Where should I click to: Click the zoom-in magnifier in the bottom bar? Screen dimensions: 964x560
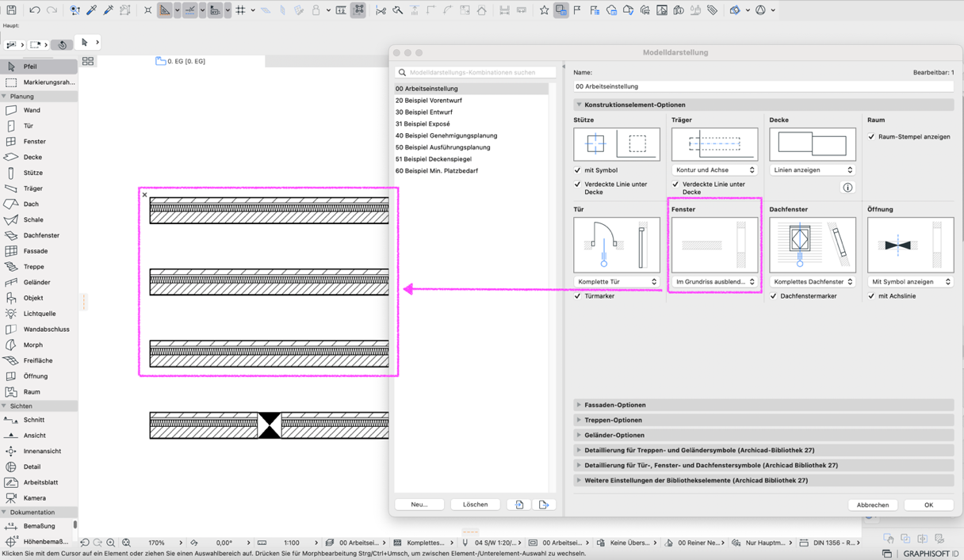tap(111, 543)
